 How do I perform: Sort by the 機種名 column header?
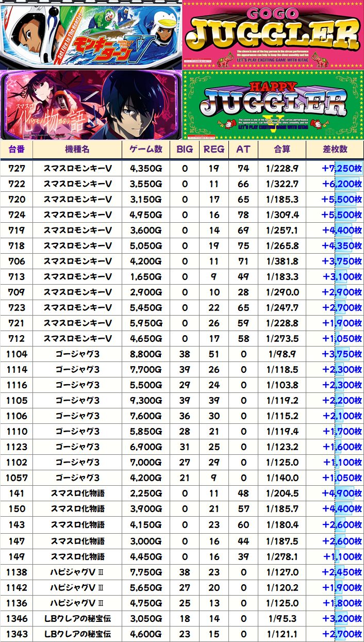coord(77,149)
